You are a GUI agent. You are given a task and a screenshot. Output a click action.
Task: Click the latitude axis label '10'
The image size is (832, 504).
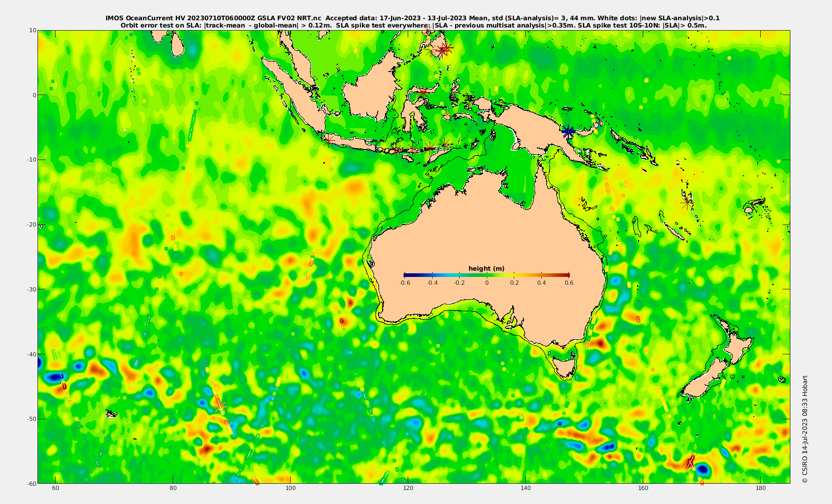point(32,30)
